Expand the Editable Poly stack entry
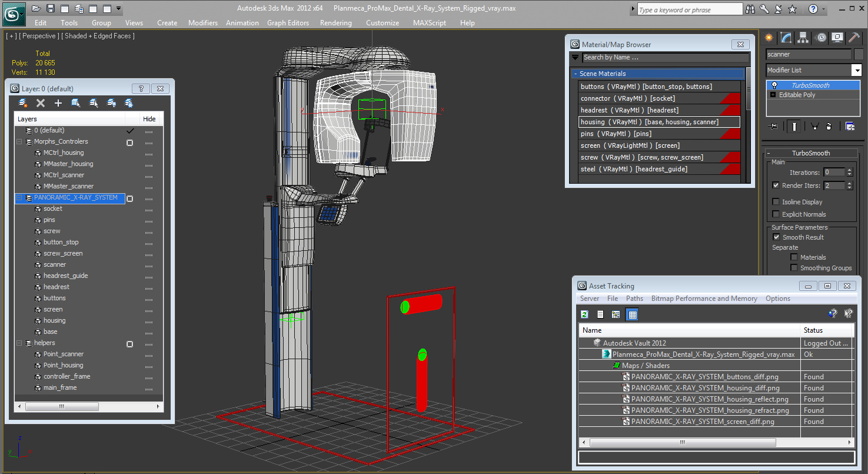Screen dimensions: 868x474 pos(773,95)
